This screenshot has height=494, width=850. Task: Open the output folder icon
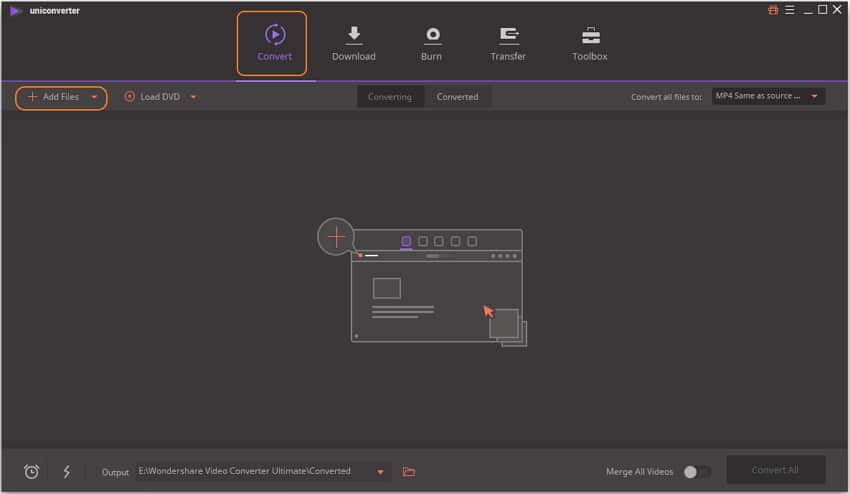click(x=408, y=472)
